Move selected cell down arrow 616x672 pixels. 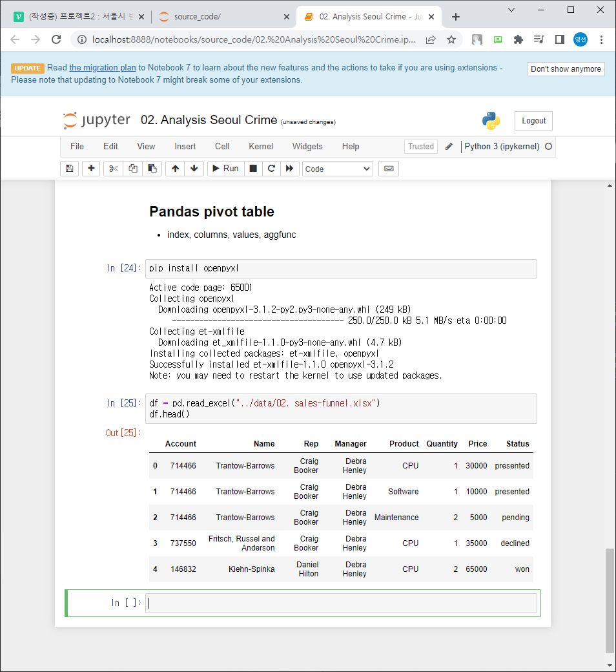click(x=194, y=169)
